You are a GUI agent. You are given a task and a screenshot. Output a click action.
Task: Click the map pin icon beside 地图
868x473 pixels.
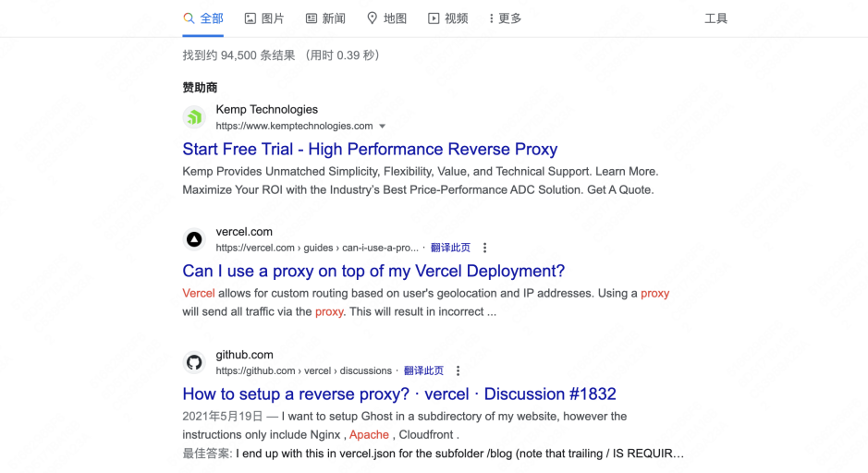tap(372, 18)
